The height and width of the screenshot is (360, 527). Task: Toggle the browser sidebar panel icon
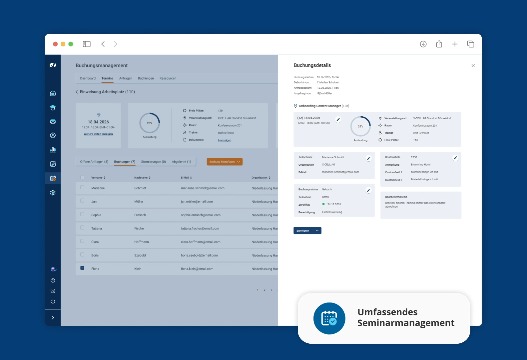pos(87,44)
